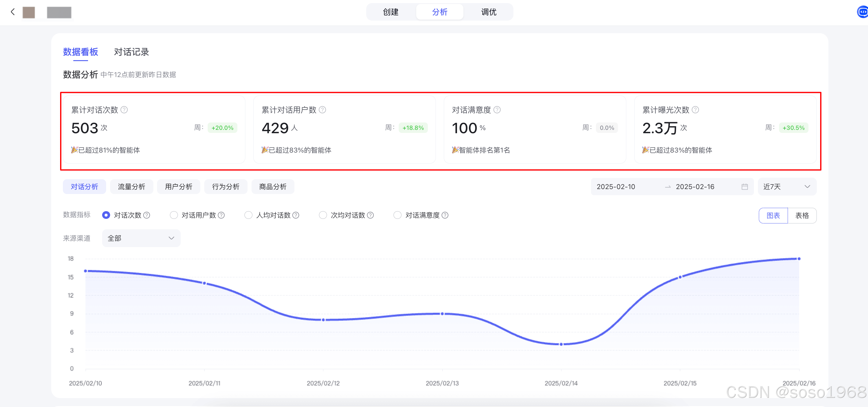The image size is (868, 407).
Task: Click help icon next to 人均对话数 metric
Action: (295, 215)
